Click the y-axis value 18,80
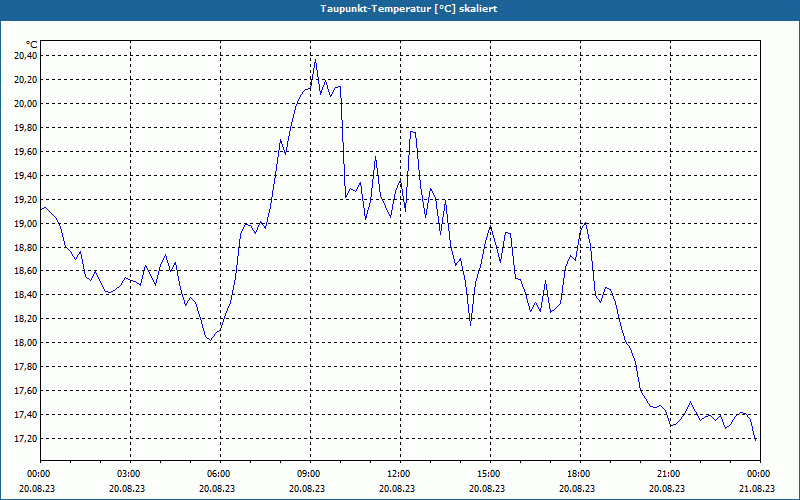 point(25,247)
